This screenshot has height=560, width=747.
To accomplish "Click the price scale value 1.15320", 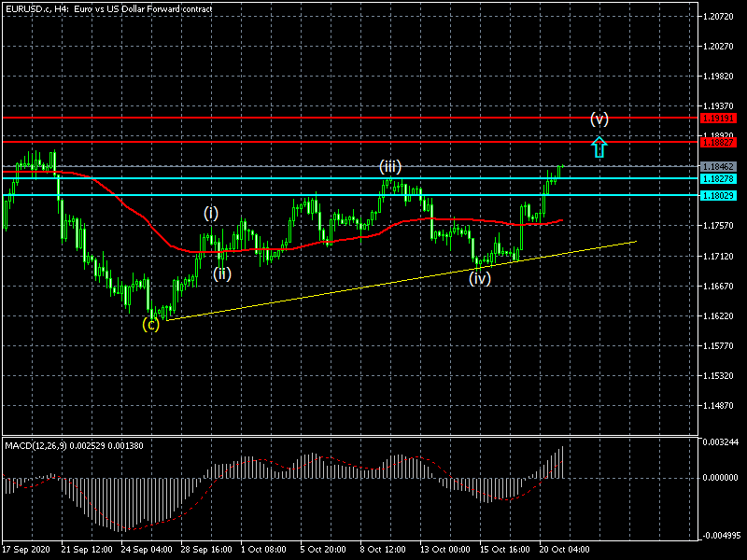I will (x=718, y=376).
